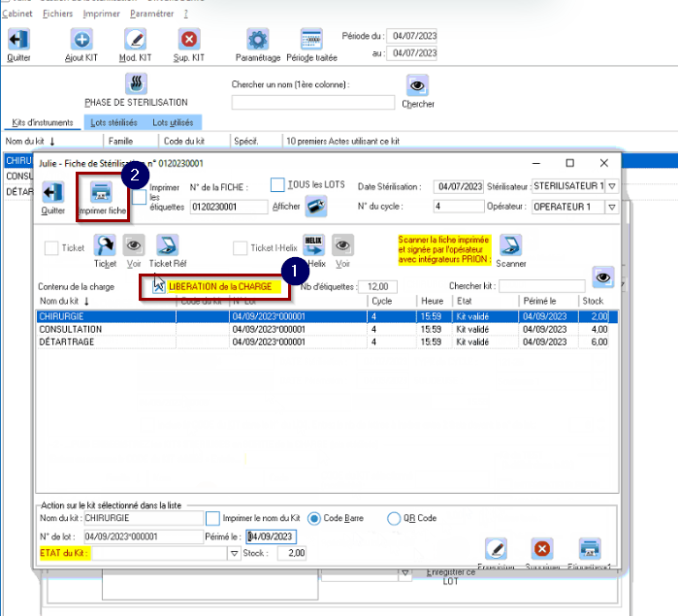The width and height of the screenshot is (678, 616).
Task: View ticket with first Voir eye icon
Action: pos(134,245)
